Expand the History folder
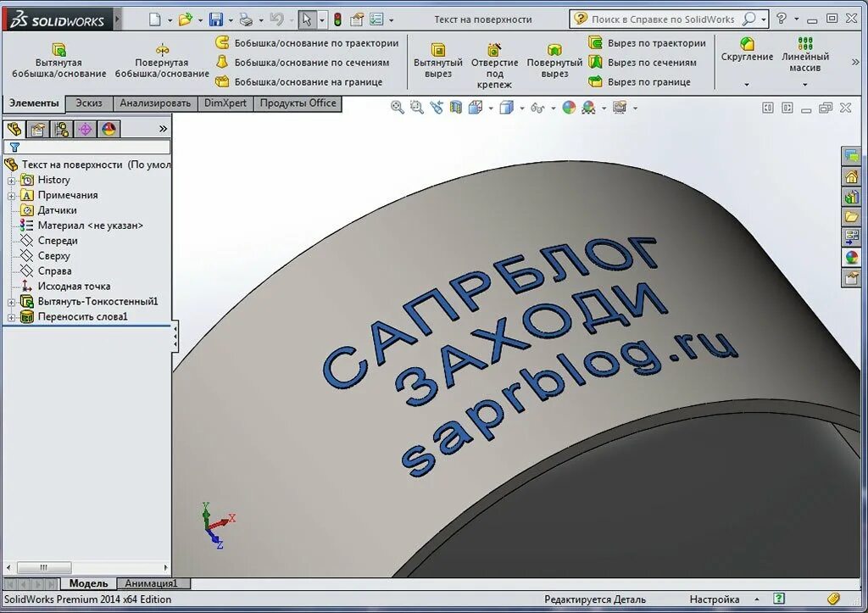The image size is (868, 613). [11, 181]
